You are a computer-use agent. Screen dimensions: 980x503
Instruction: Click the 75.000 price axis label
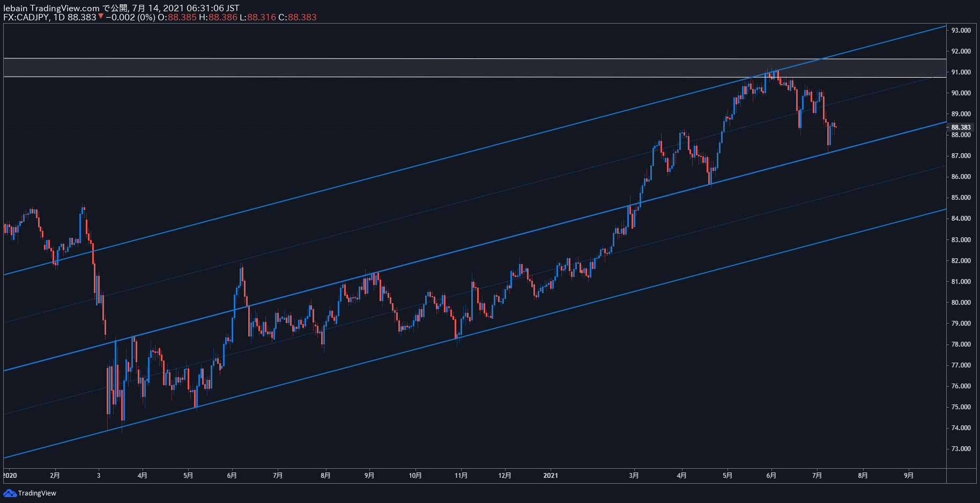tap(961, 407)
